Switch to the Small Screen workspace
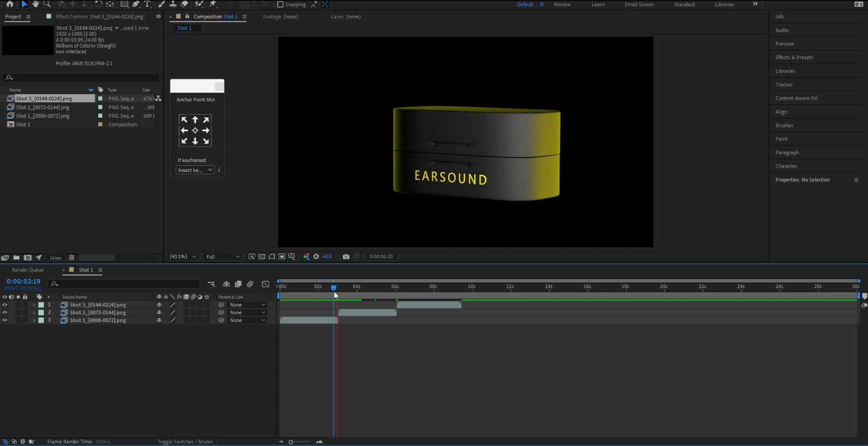 [x=639, y=4]
